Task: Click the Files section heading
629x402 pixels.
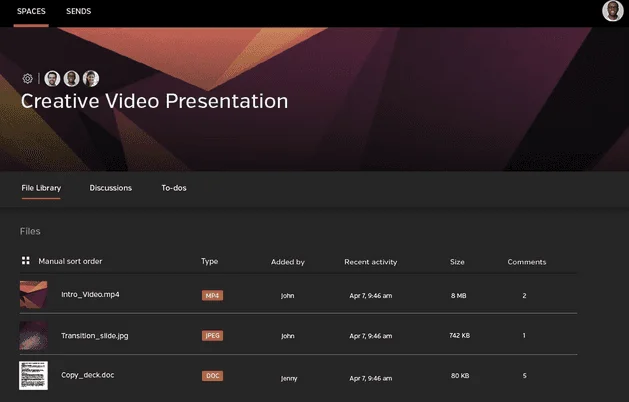Action: coord(30,231)
